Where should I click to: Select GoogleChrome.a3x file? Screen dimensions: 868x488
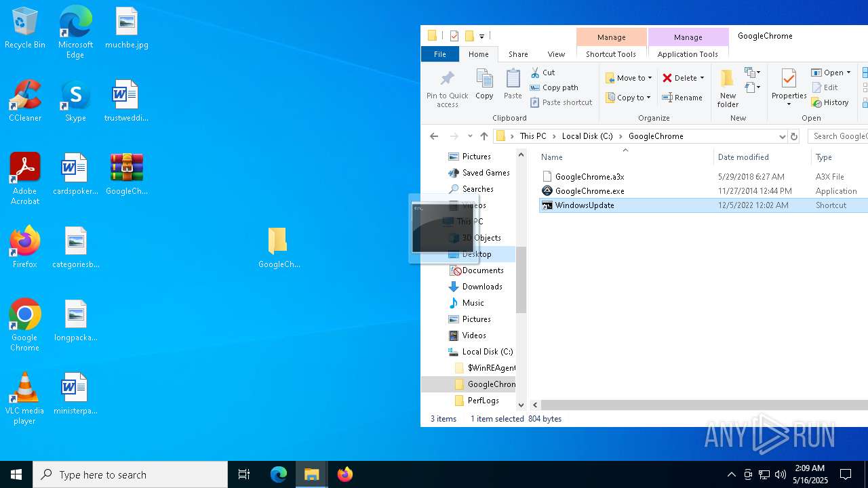point(589,177)
